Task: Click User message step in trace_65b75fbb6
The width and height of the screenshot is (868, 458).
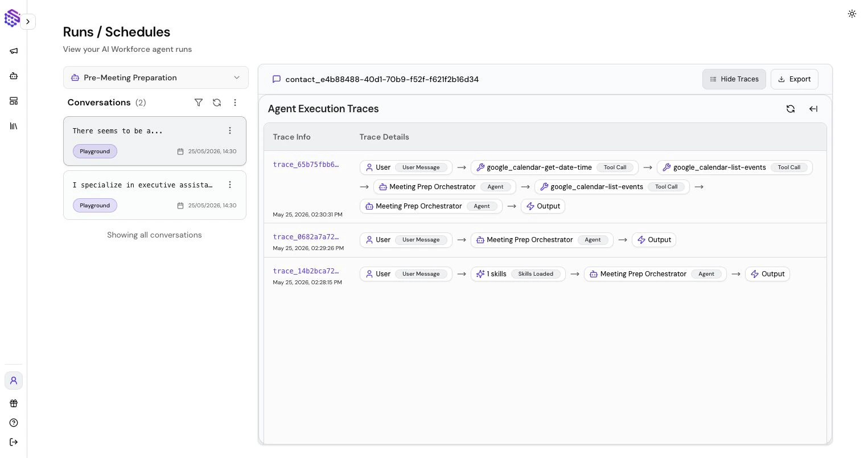Action: click(x=406, y=167)
